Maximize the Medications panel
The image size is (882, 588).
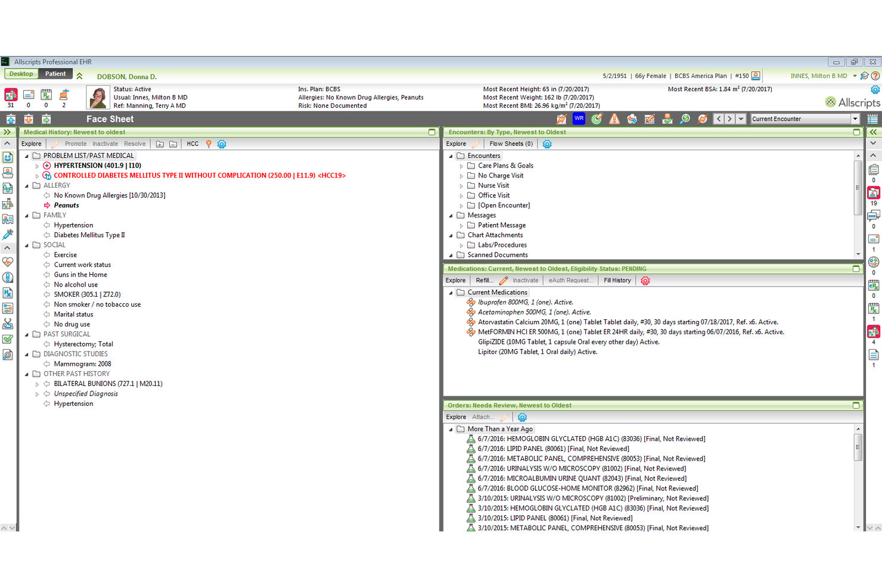point(856,269)
